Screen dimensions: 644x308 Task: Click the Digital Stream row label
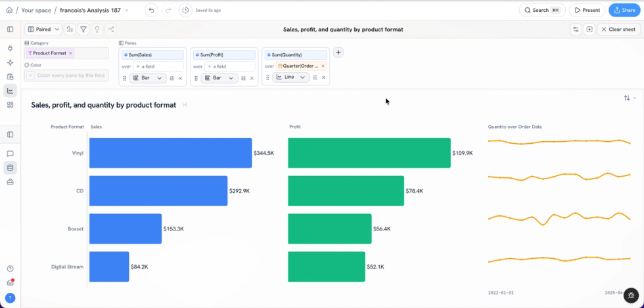[x=67, y=267]
